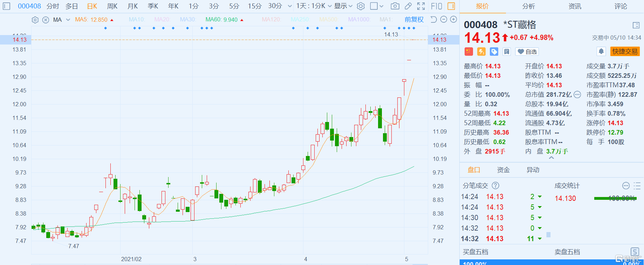Select the drawing pencil tool
The height and width of the screenshot is (265, 644).
point(408,6)
